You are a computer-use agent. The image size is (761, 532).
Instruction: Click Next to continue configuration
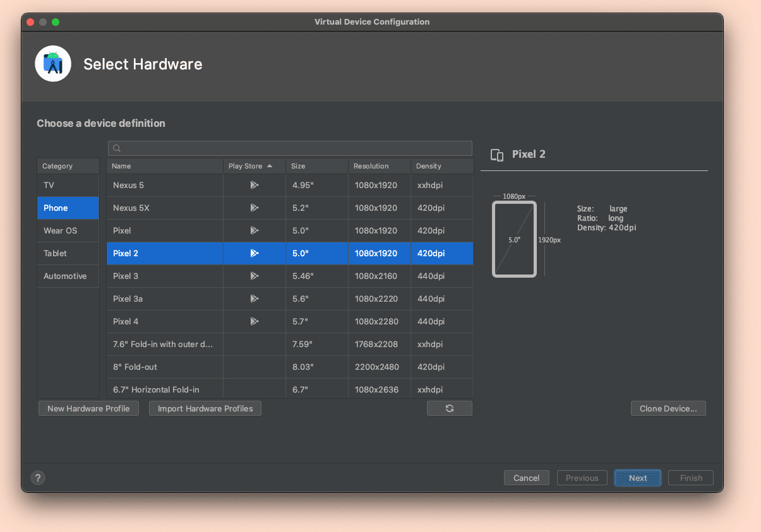pos(637,478)
